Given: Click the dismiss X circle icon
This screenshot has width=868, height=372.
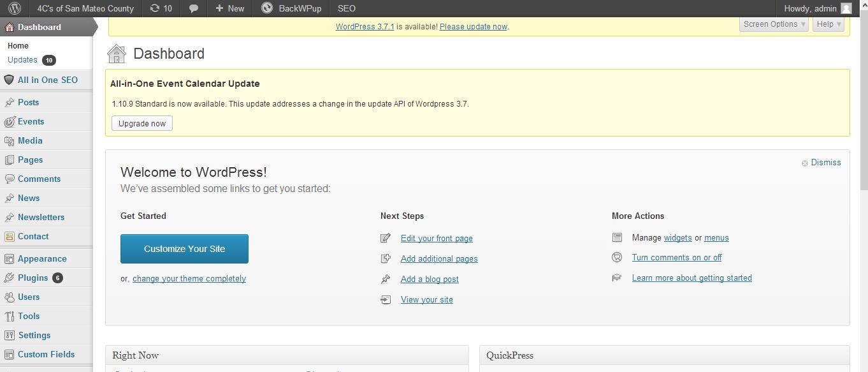Looking at the screenshot, I should point(805,163).
